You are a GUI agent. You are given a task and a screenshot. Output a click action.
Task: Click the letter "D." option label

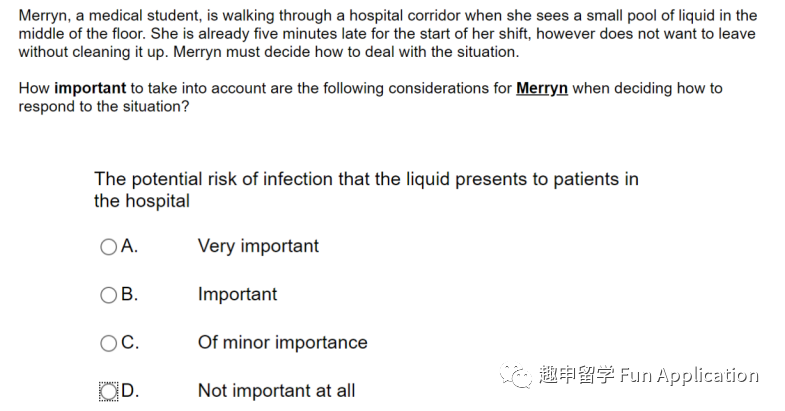[130, 390]
